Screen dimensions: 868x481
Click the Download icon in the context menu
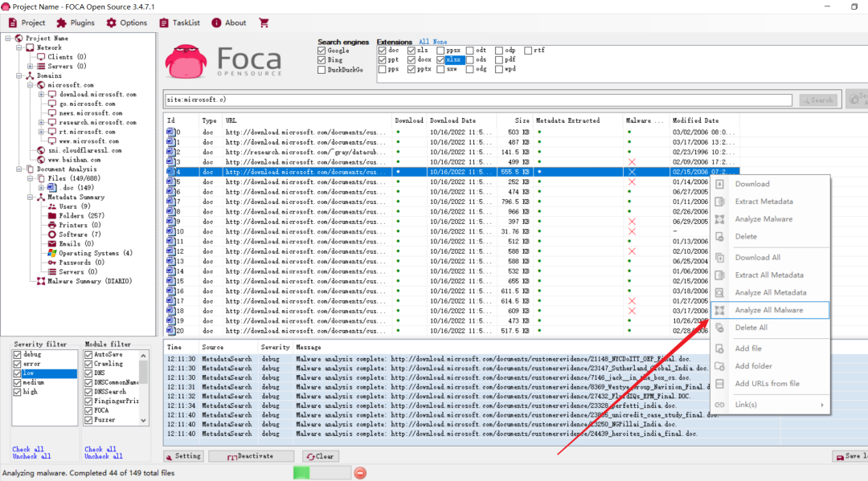pos(719,184)
